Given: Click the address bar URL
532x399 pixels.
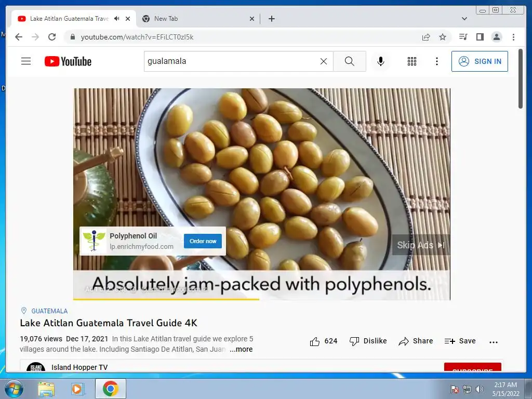Looking at the screenshot, I should (x=137, y=37).
